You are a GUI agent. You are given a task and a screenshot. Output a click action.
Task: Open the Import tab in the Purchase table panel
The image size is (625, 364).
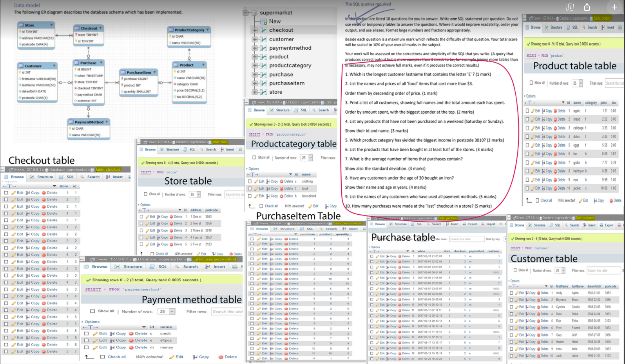(487, 224)
